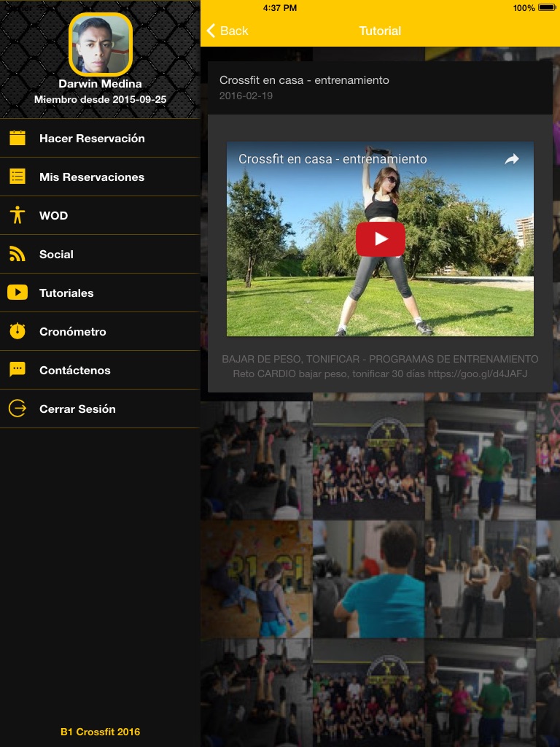Viewport: 560px width, 747px height.
Task: Click the tutorial card heading 'Crossfit en casa - entrenamiento'
Action: coord(304,80)
